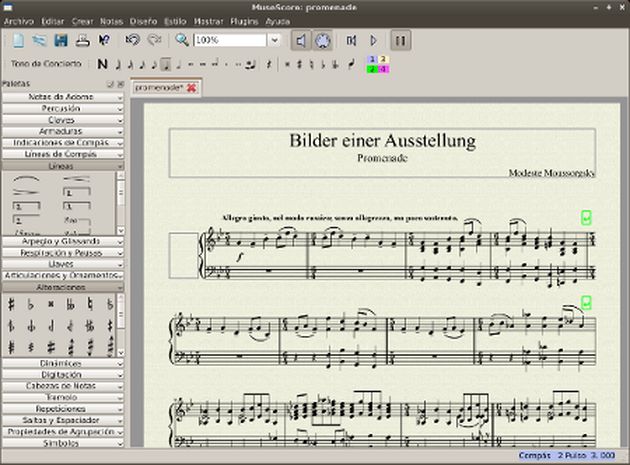Viewport: 630px width, 465px height.
Task: Toggle MIDI input button
Action: click(322, 40)
